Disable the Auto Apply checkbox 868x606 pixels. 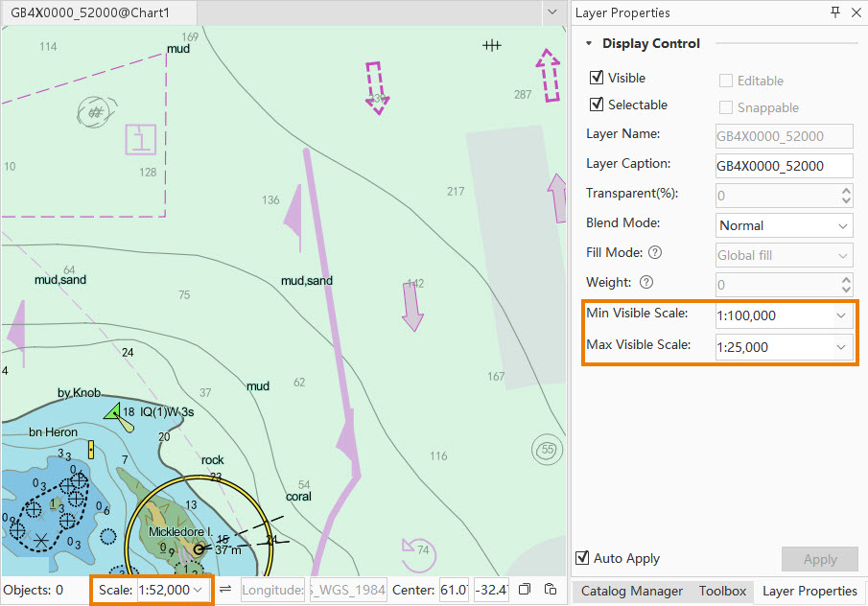click(x=582, y=558)
